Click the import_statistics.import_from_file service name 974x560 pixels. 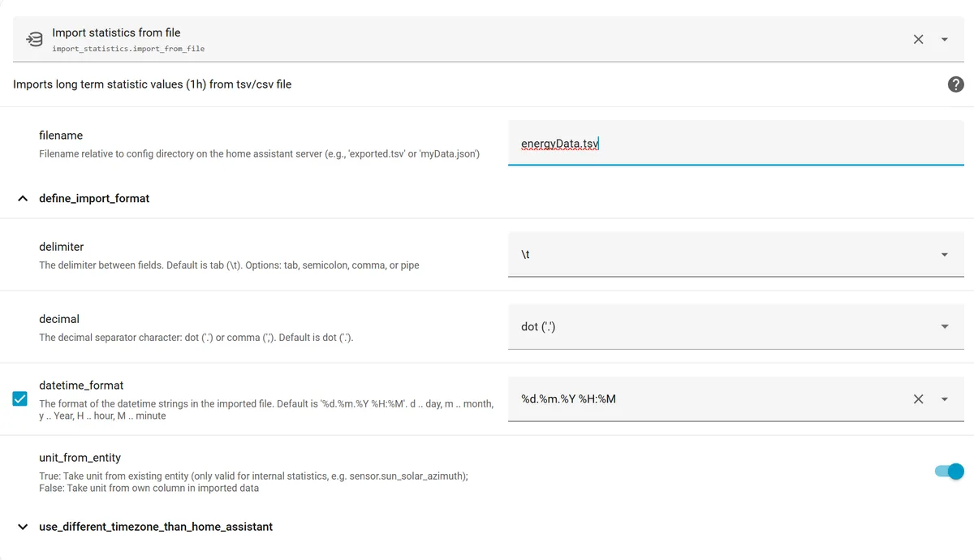(x=128, y=49)
